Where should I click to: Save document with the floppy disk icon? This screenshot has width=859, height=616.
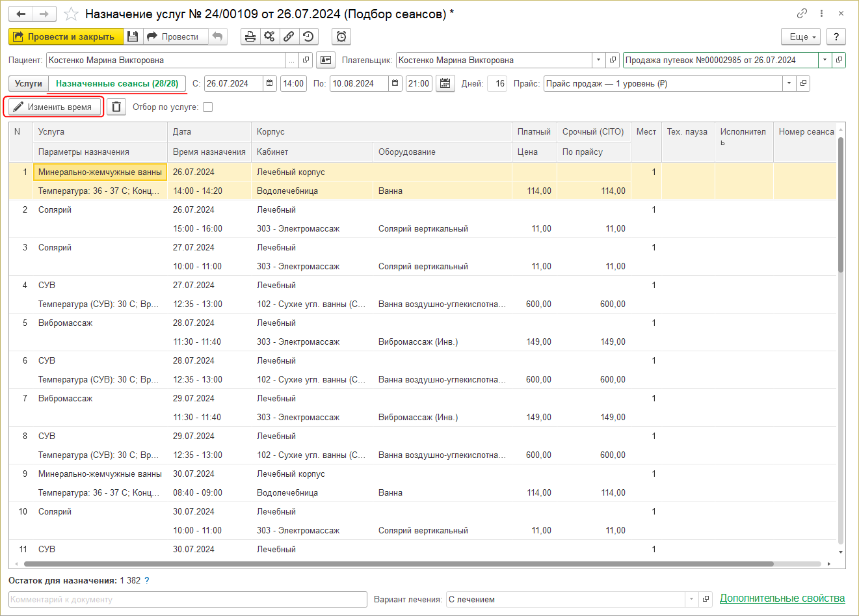pyautogui.click(x=133, y=36)
